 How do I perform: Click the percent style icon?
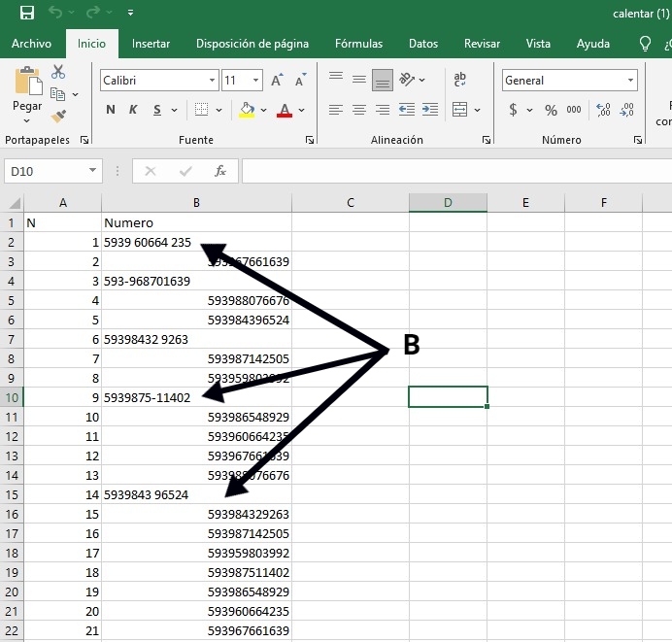(552, 110)
